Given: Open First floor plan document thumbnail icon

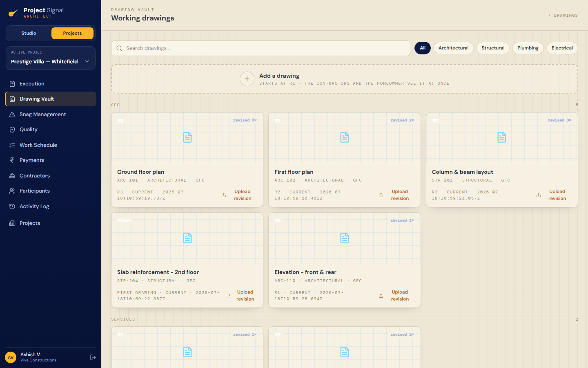Looking at the screenshot, I should coord(345,137).
